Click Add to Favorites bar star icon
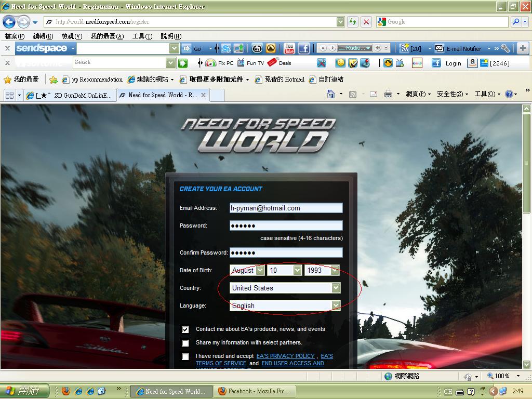The width and height of the screenshot is (532, 399). [x=54, y=79]
